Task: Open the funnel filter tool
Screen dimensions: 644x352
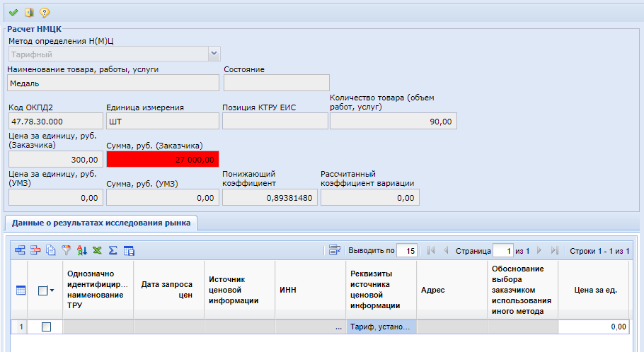Action: click(x=66, y=250)
